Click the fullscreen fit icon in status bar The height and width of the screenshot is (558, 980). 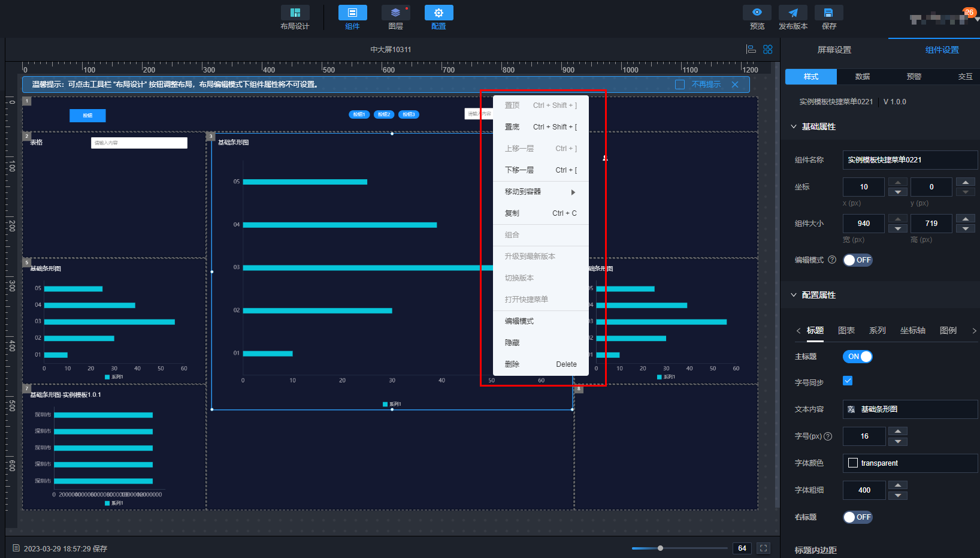[x=763, y=548]
